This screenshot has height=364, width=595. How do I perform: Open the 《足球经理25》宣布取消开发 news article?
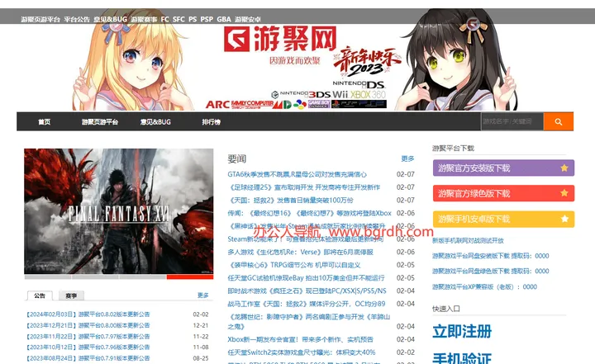pos(304,187)
